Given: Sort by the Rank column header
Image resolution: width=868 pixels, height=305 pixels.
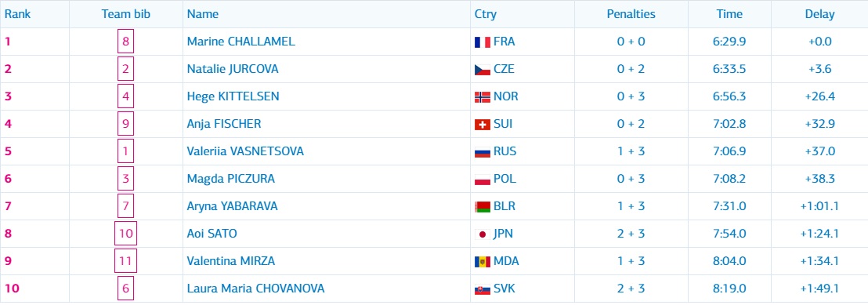Looking at the screenshot, I should tap(18, 14).
